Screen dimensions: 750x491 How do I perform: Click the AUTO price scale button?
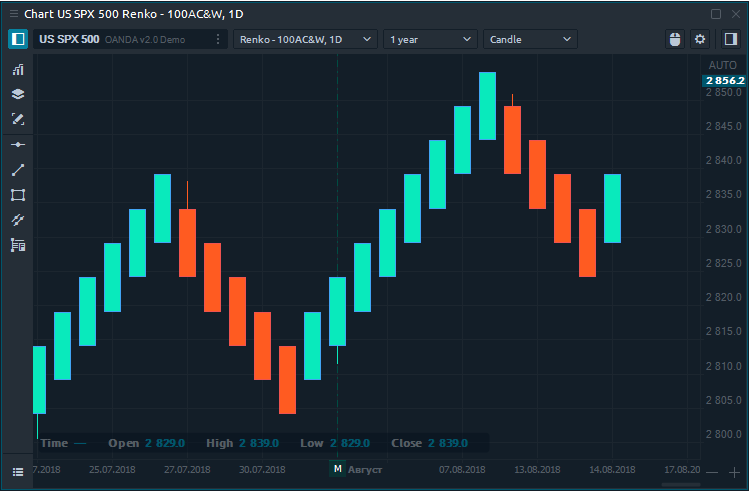point(721,64)
